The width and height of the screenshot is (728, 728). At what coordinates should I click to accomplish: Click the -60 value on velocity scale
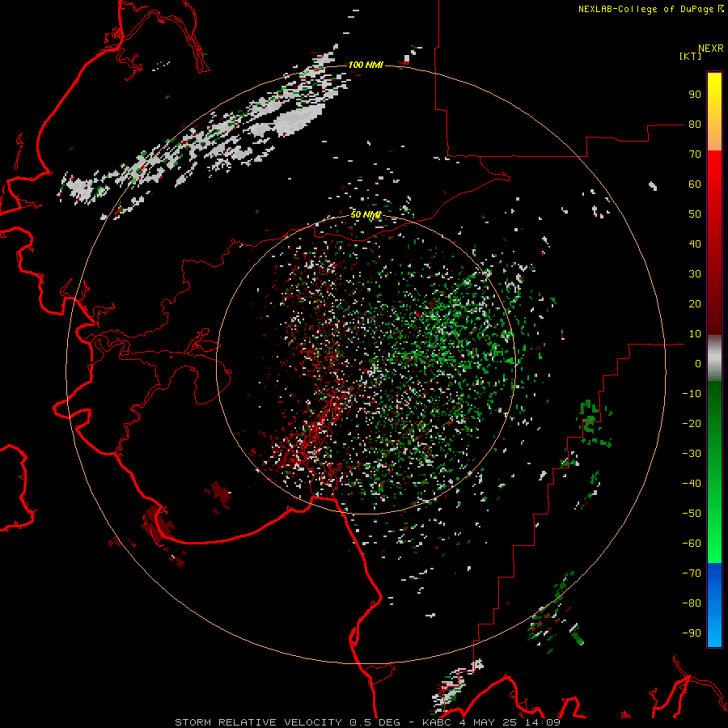point(692,544)
